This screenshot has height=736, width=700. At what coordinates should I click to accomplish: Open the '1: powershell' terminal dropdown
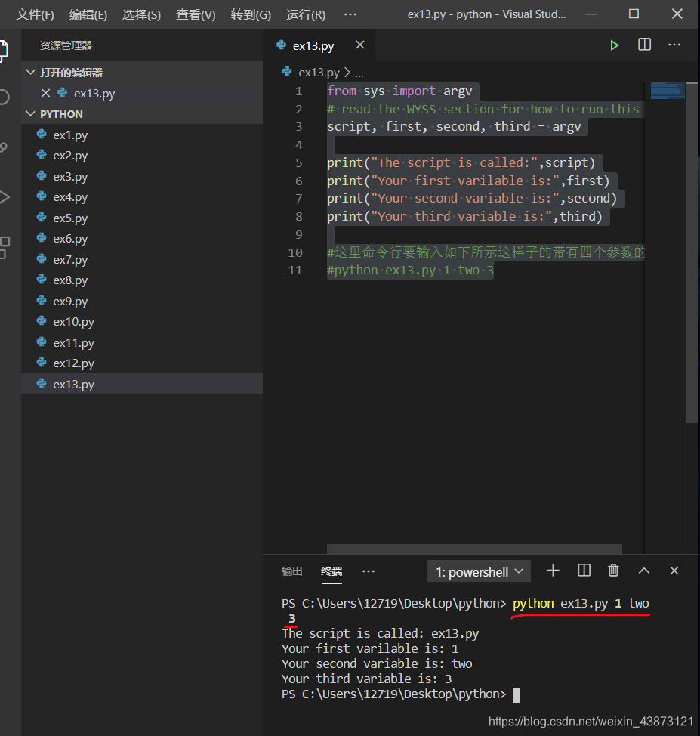coord(478,571)
